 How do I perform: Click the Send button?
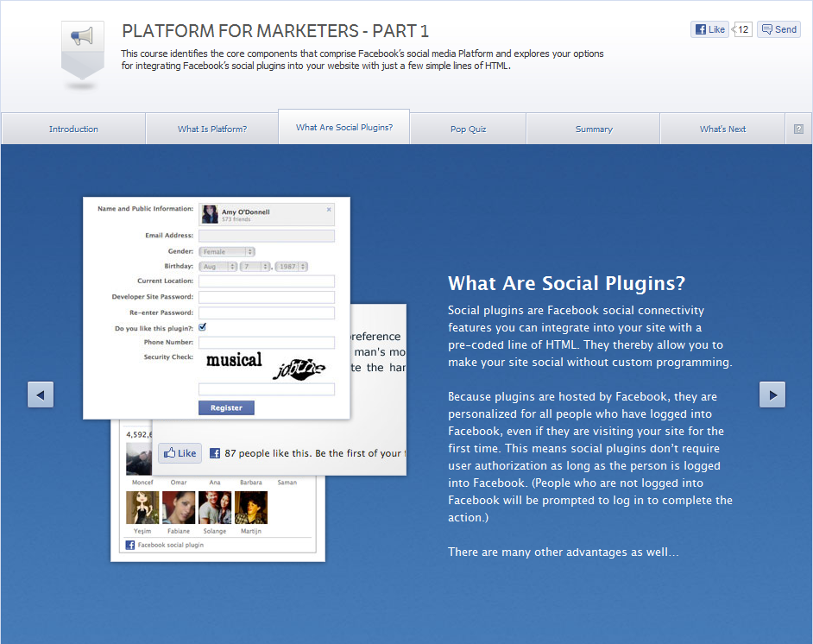778,29
